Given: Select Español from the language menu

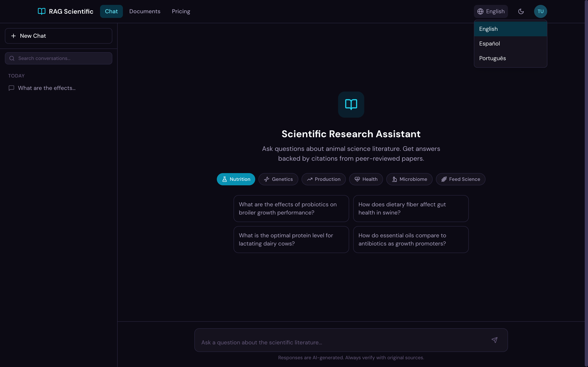Looking at the screenshot, I should tap(489, 43).
